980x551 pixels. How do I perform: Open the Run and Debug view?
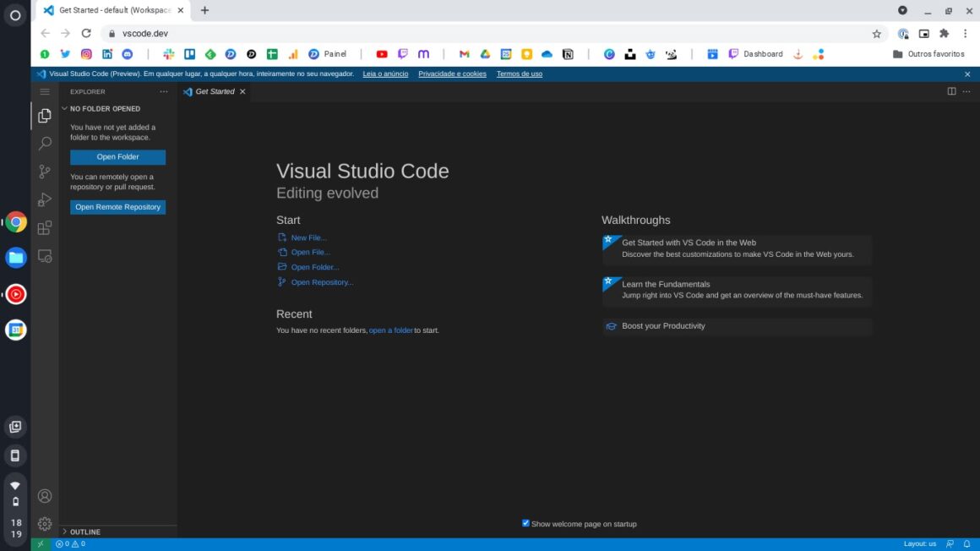pyautogui.click(x=45, y=200)
